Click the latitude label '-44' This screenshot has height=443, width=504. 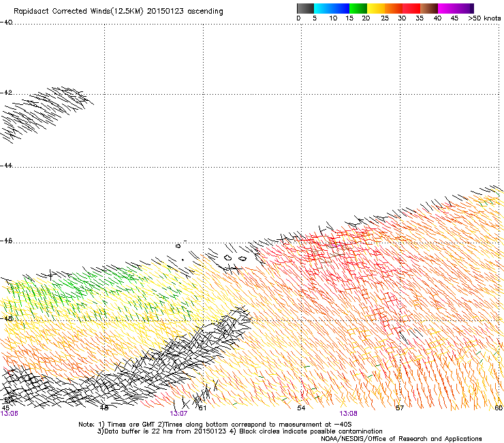pos(6,166)
